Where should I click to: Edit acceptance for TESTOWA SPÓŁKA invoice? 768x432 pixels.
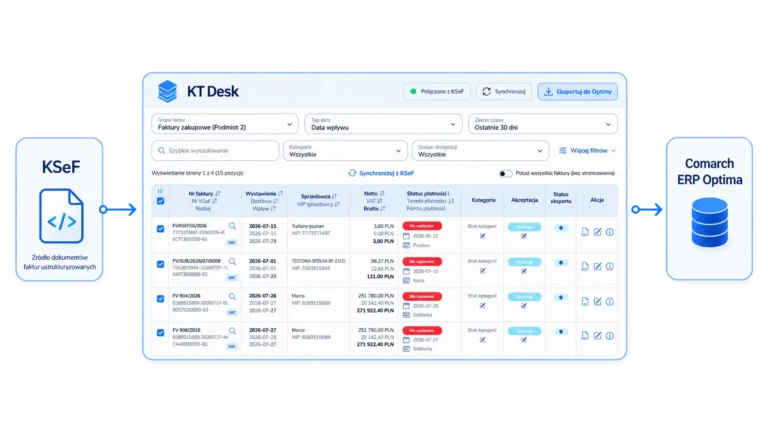524,271
